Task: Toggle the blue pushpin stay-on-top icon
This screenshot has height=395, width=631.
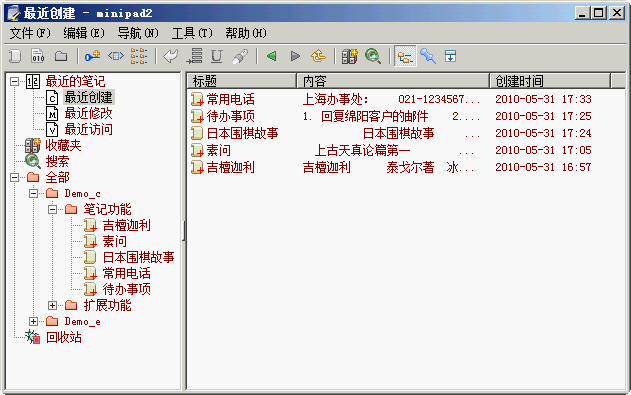Action: pyautogui.click(x=428, y=56)
